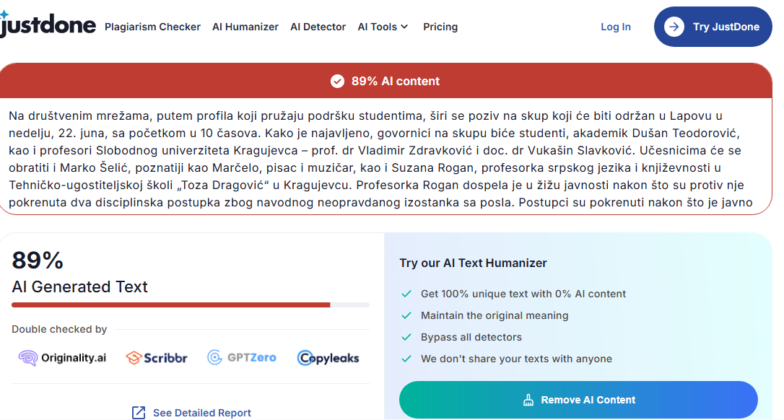784x420 pixels.
Task: Open the AI Detector menu item
Action: point(318,27)
